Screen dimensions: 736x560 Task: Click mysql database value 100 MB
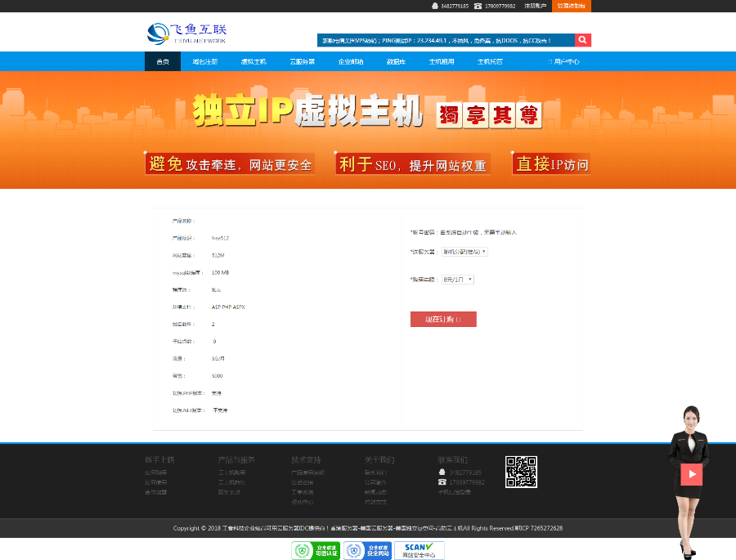[x=220, y=273]
